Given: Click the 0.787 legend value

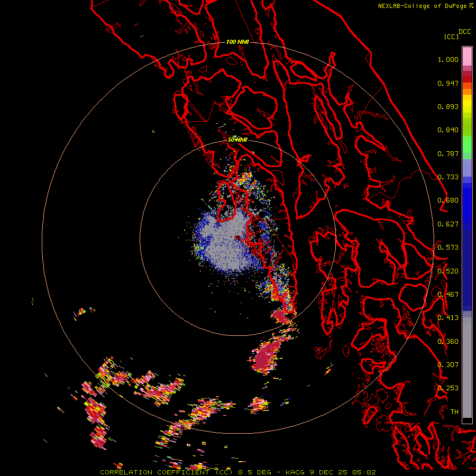Looking at the screenshot, I should point(448,153).
